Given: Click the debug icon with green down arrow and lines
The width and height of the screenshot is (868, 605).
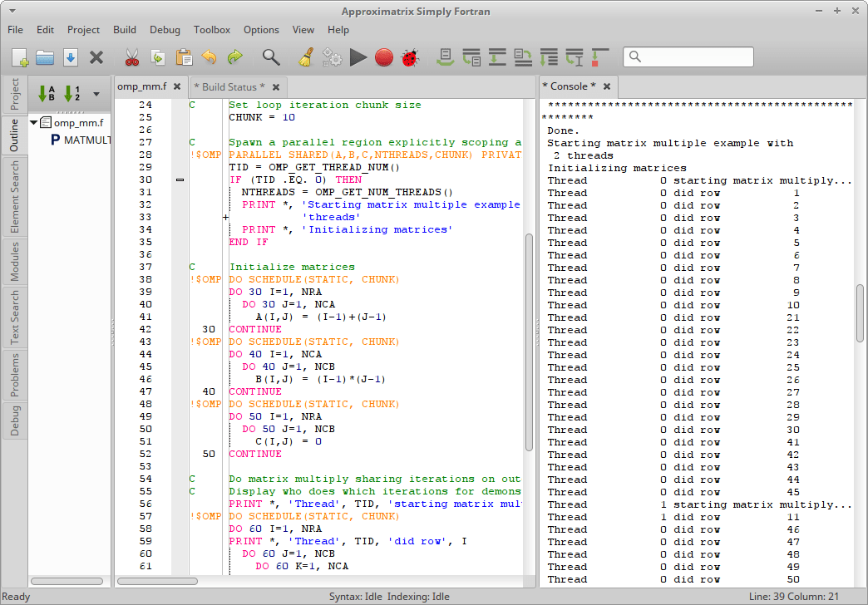Looking at the screenshot, I should tap(549, 57).
